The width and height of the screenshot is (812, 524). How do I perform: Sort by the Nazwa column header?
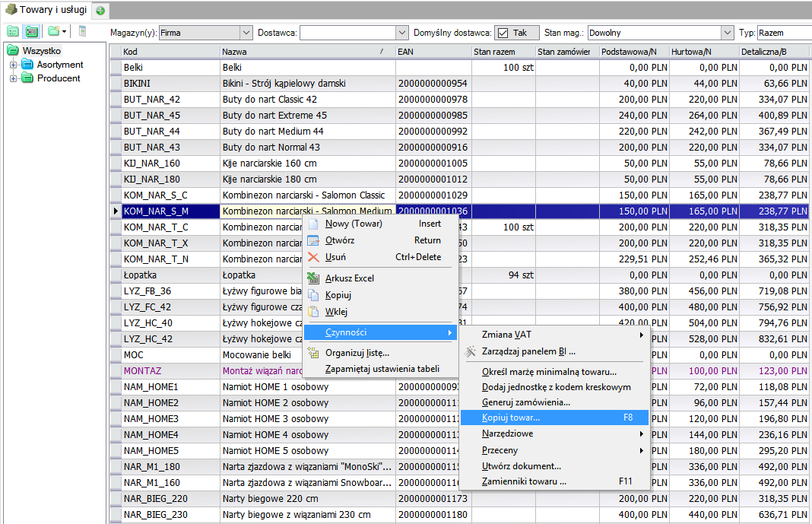coord(308,52)
